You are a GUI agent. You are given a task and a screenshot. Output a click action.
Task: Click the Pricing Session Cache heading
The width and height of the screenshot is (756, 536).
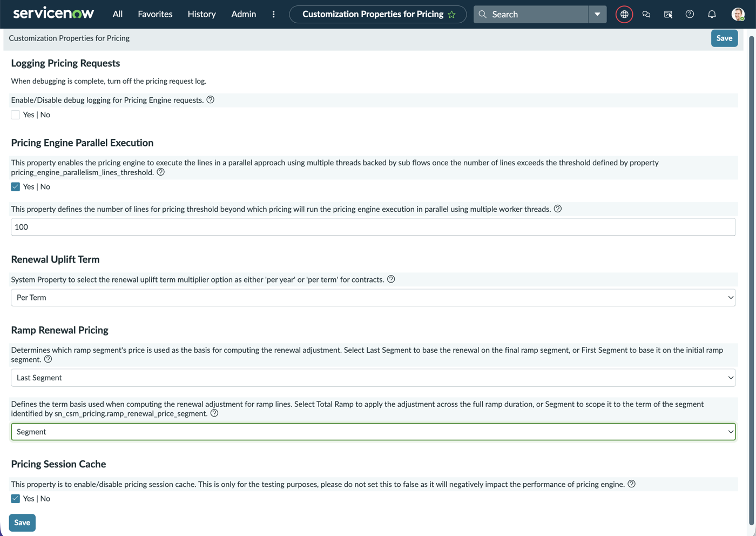pos(58,464)
